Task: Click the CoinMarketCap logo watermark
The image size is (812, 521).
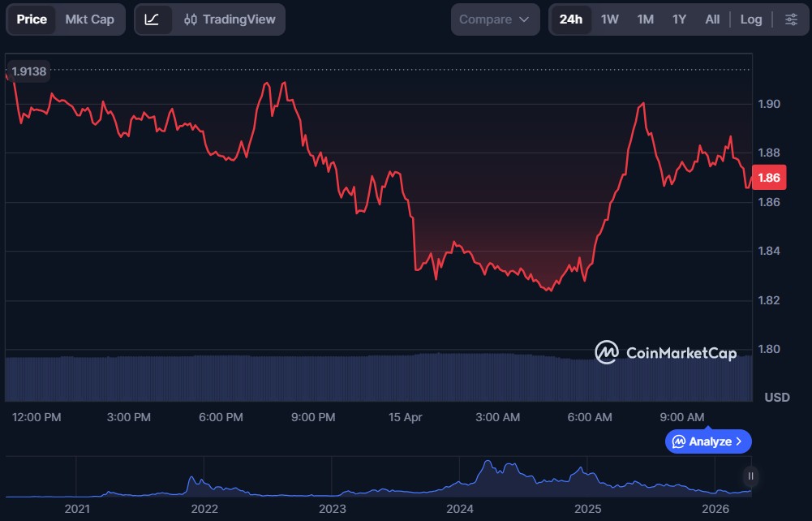Action: coord(666,352)
